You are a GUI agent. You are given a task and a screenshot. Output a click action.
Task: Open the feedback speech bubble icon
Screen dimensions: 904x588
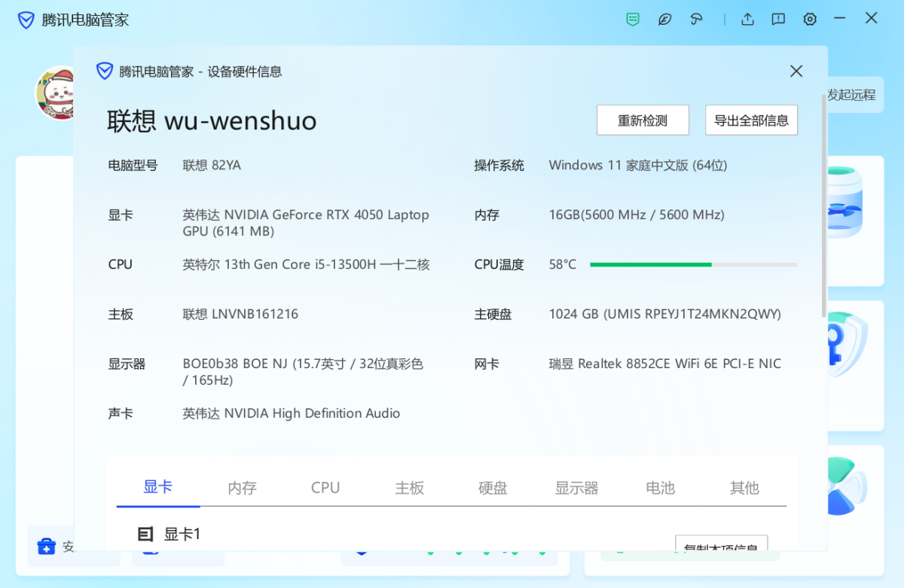(778, 20)
